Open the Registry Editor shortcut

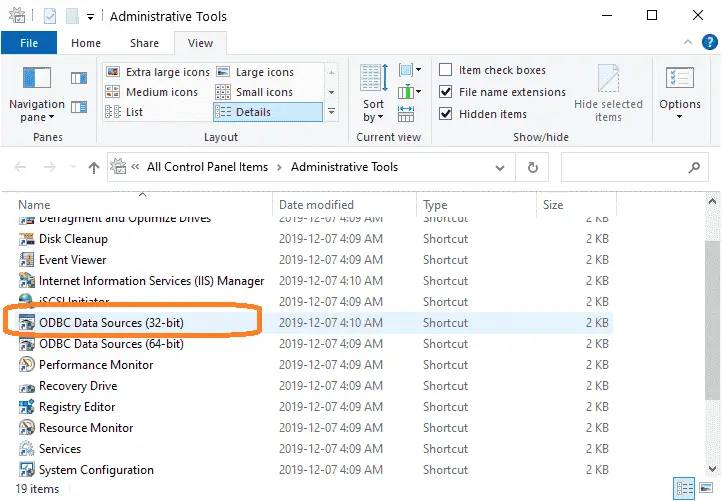pos(77,407)
